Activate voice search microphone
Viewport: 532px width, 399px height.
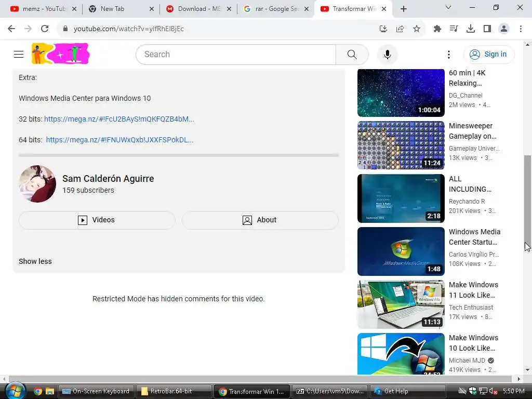point(387,54)
